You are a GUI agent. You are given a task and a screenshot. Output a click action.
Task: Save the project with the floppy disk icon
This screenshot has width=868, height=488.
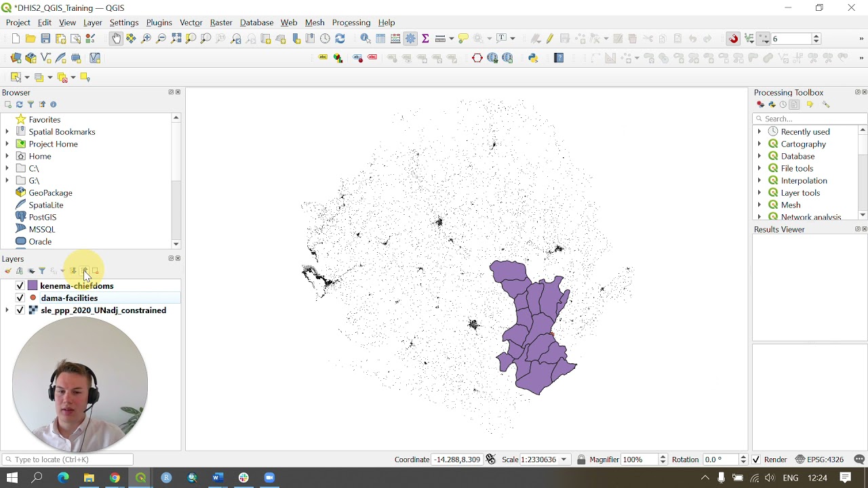click(x=45, y=39)
